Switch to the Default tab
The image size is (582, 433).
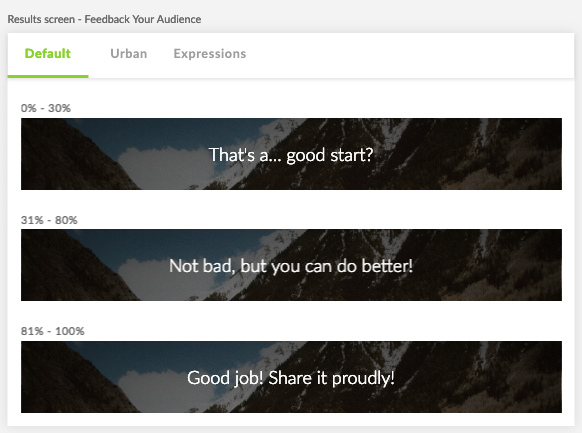tap(48, 54)
